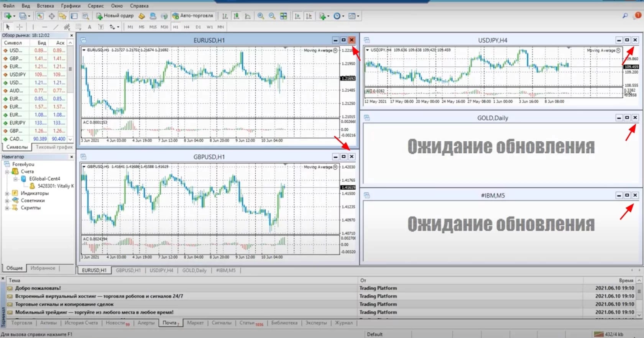The height and width of the screenshot is (338, 644).
Task: Switch chart to bar chart icon
Action: (225, 16)
